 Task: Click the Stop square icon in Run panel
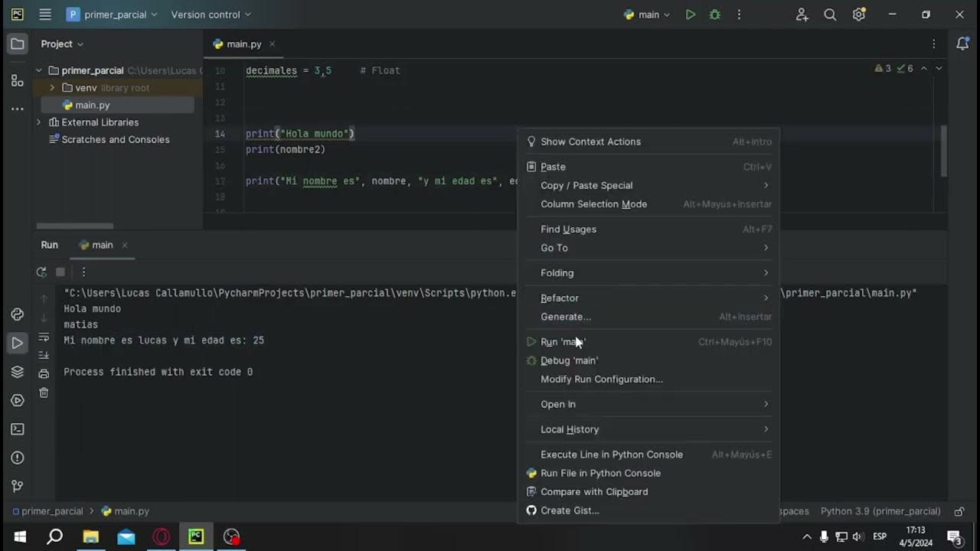click(x=60, y=272)
